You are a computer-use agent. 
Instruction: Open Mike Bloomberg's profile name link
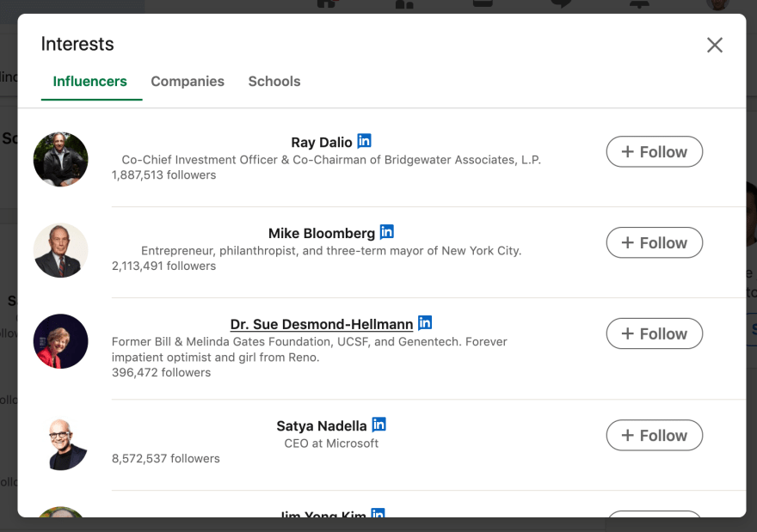(x=322, y=234)
